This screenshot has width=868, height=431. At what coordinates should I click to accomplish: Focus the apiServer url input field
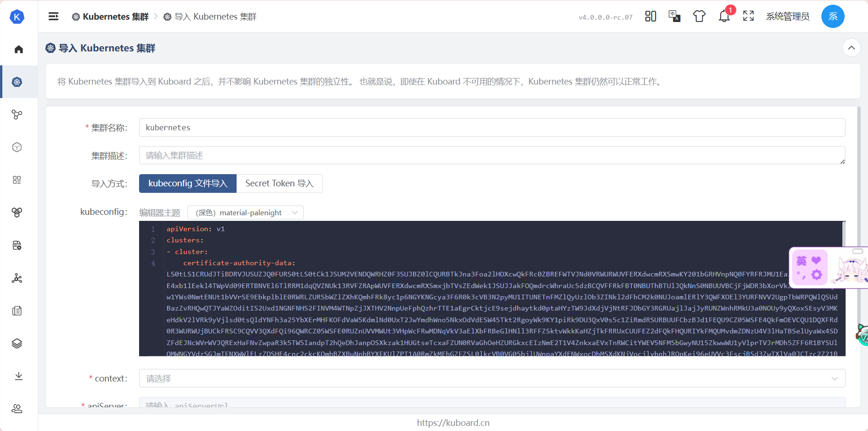pos(492,403)
